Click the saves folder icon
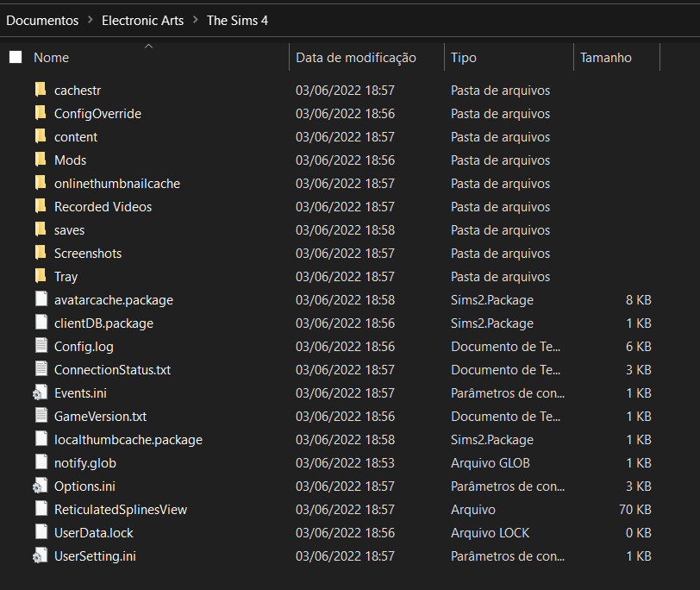This screenshot has height=590, width=700. coord(41,229)
